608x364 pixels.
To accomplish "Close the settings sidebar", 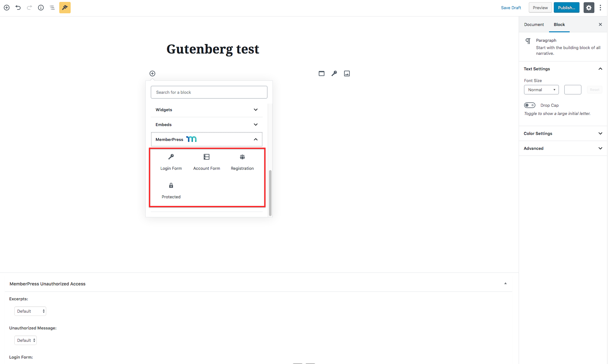I will (x=600, y=24).
